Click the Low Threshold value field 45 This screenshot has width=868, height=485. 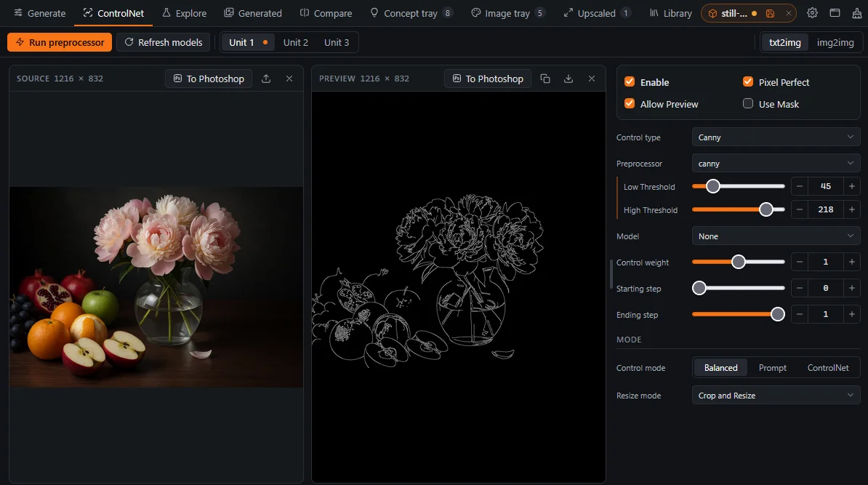pyautogui.click(x=825, y=187)
